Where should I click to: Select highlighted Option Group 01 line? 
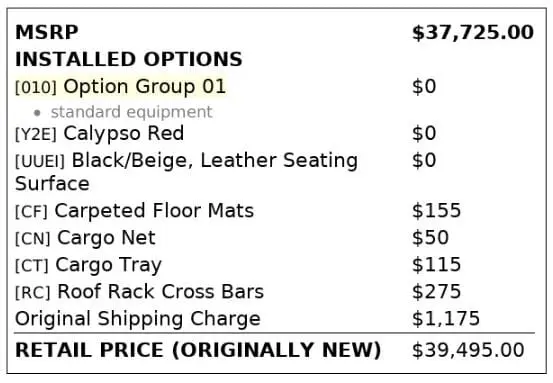pyautogui.click(x=120, y=86)
